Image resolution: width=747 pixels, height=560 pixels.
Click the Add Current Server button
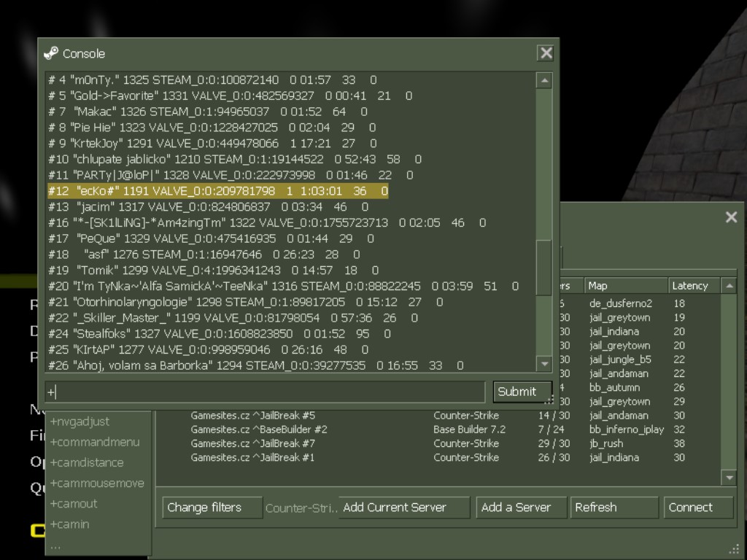[x=404, y=507]
